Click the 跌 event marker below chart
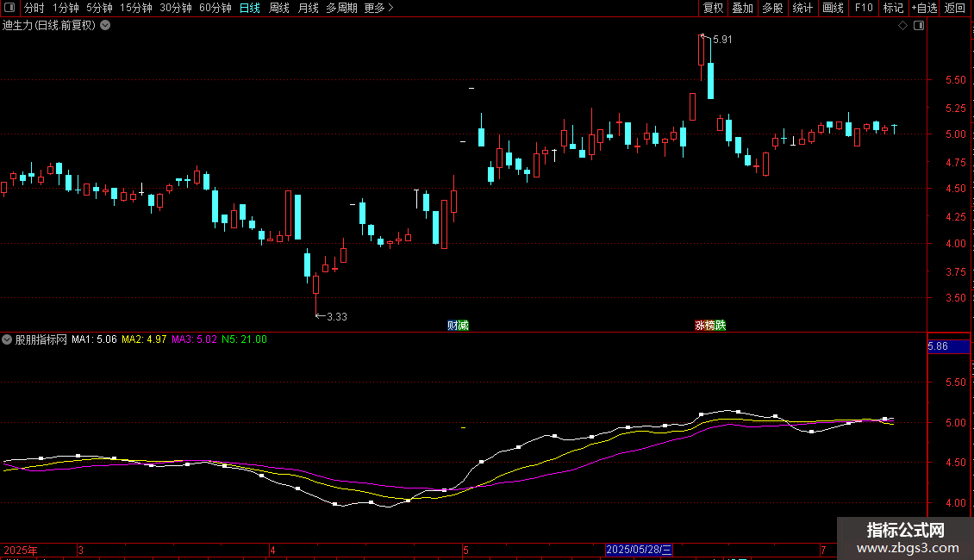 [721, 326]
